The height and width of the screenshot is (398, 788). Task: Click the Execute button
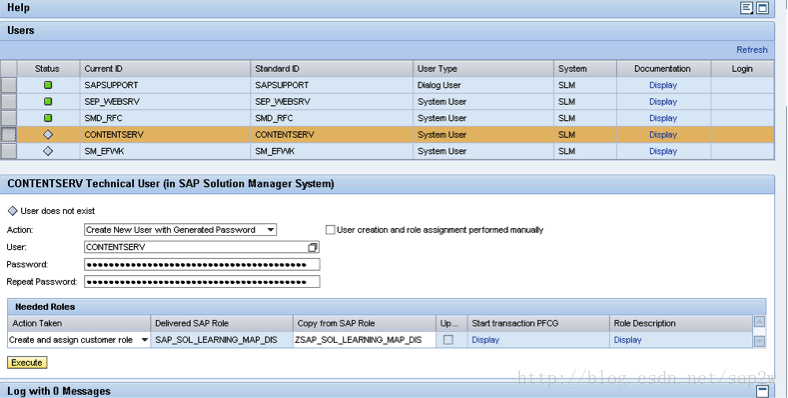[x=27, y=362]
